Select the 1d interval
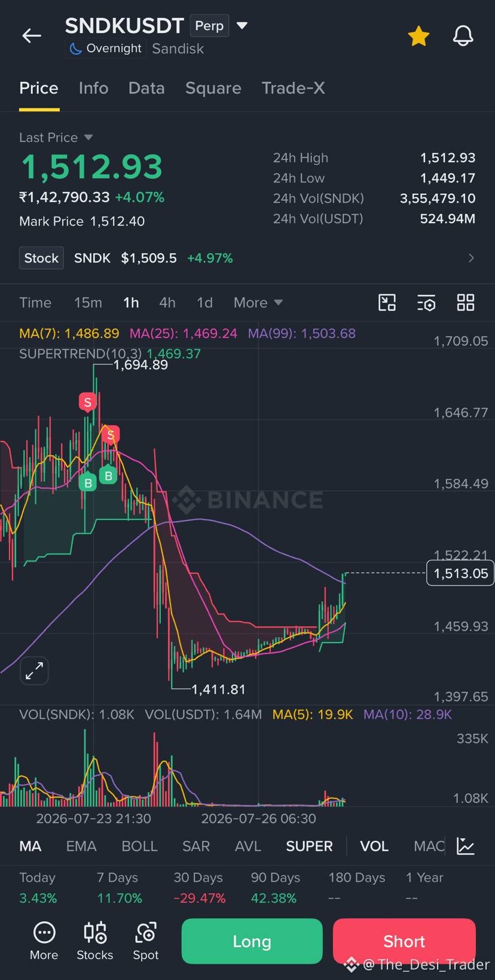The width and height of the screenshot is (495, 980). click(x=204, y=303)
